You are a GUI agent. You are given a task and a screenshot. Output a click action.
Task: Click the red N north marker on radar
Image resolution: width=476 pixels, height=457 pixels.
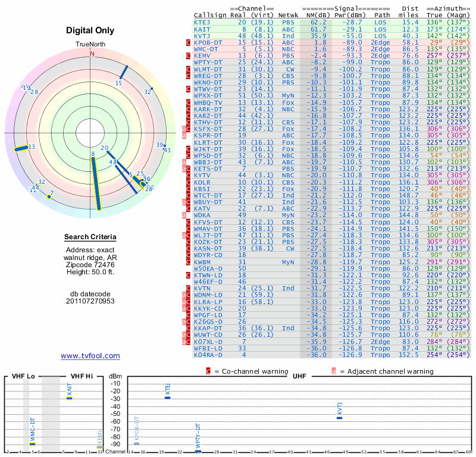pyautogui.click(x=92, y=54)
